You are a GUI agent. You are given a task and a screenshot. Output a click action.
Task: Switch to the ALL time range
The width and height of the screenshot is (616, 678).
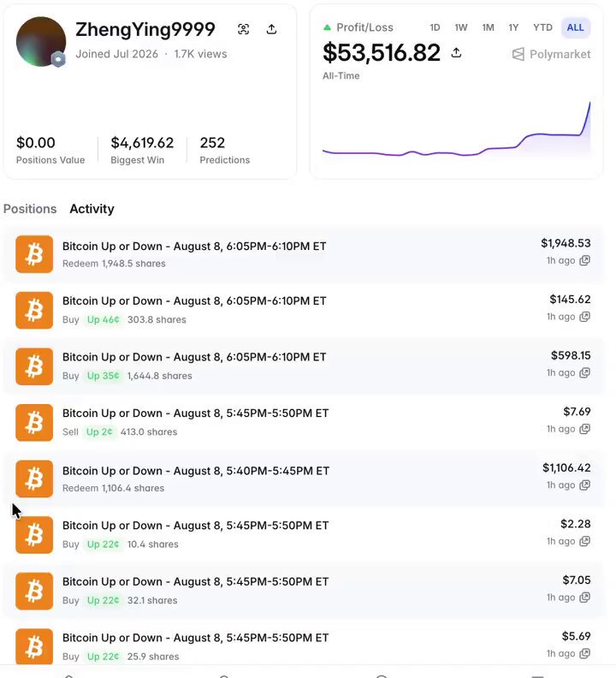click(576, 27)
